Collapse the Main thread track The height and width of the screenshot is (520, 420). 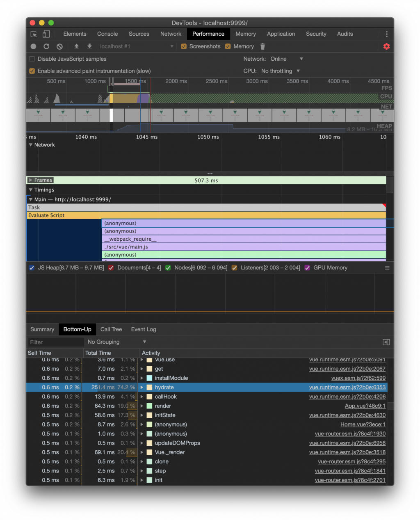(31, 200)
